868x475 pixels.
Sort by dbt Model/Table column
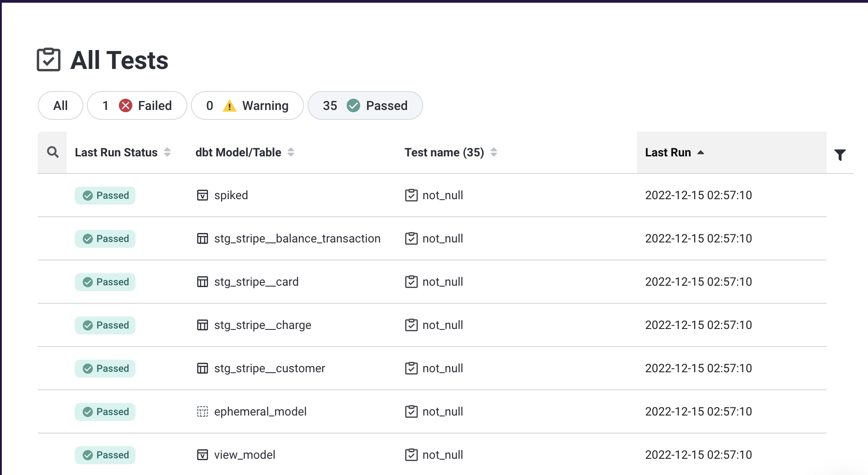pos(291,152)
